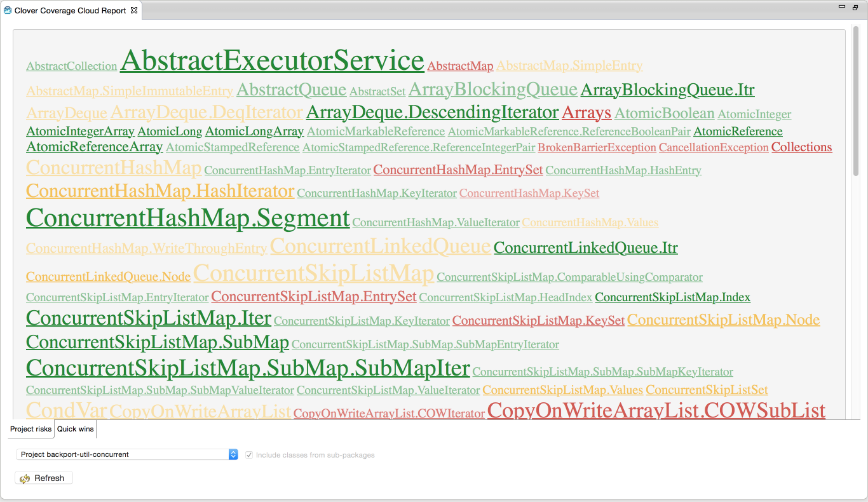
Task: Close the Clover Coverage Cloud Report tab
Action: 134,11
